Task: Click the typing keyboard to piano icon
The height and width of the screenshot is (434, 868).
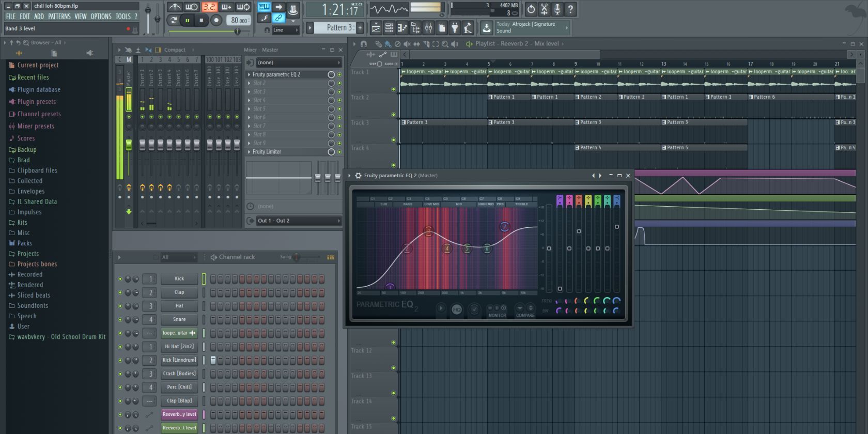Action: click(x=264, y=7)
